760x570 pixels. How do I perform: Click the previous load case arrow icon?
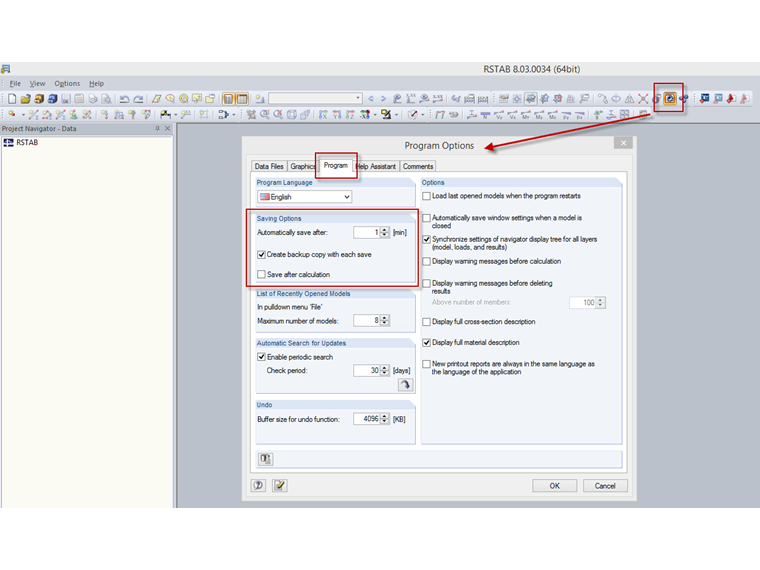(371, 99)
